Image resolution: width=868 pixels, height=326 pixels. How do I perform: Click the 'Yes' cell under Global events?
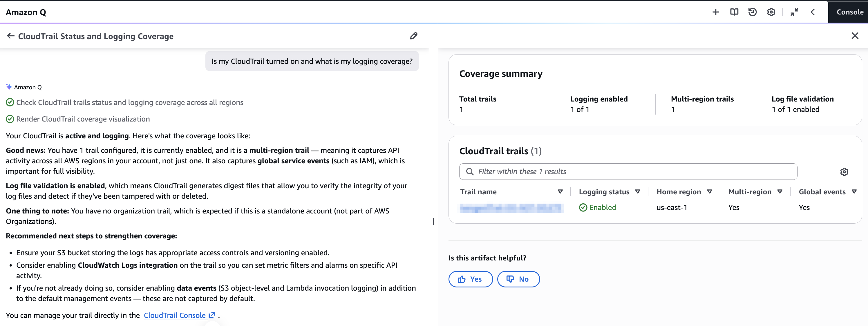click(804, 207)
